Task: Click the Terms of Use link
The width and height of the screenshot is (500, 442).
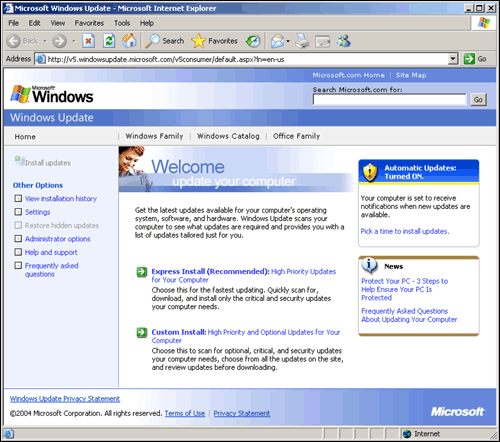Action: [185, 413]
